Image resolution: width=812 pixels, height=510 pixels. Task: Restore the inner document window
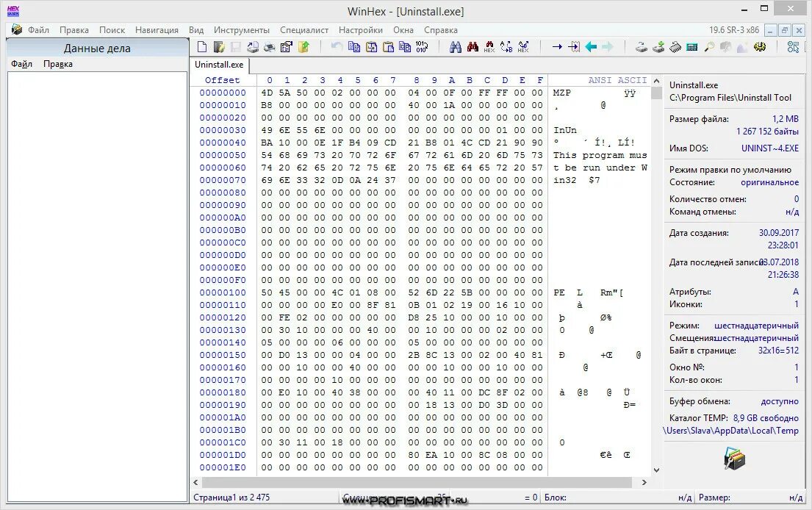785,31
